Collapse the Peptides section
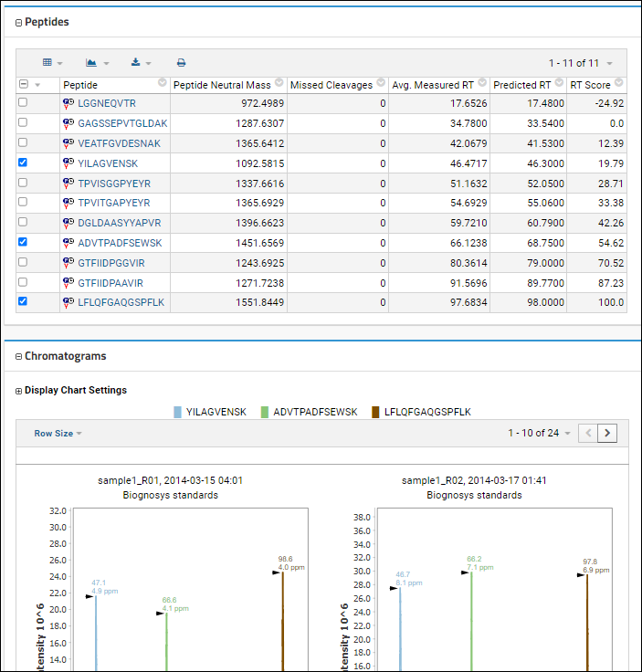Viewport: 642px width, 672px height. [x=18, y=23]
